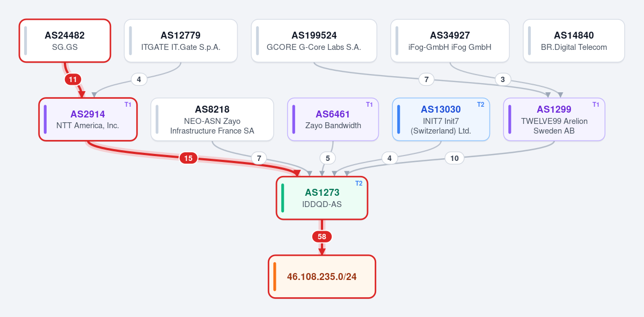This screenshot has width=644, height=317.
Task: Select the AS13030 Init7 Switzerland node
Action: point(441,120)
